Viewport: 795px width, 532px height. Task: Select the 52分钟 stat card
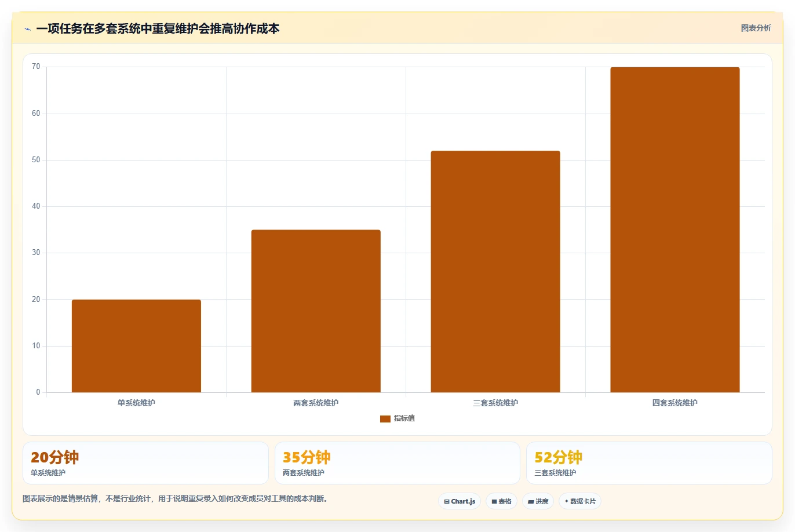tap(649, 463)
